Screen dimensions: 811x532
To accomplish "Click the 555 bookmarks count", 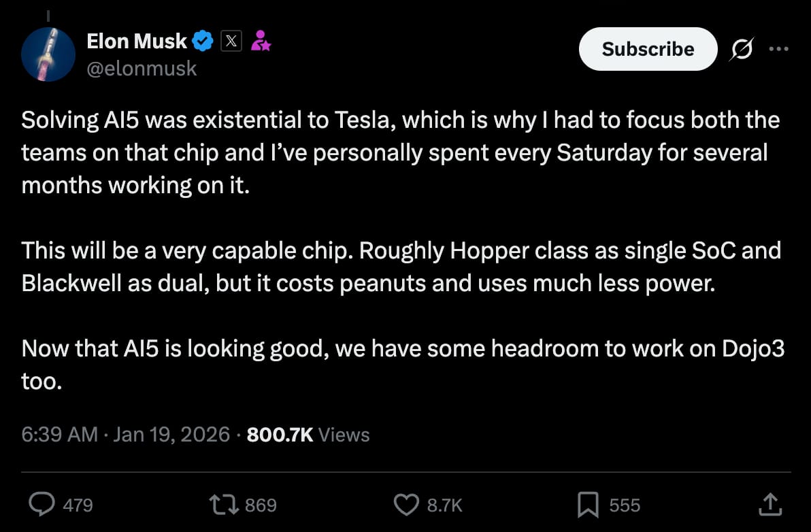I will click(x=625, y=505).
